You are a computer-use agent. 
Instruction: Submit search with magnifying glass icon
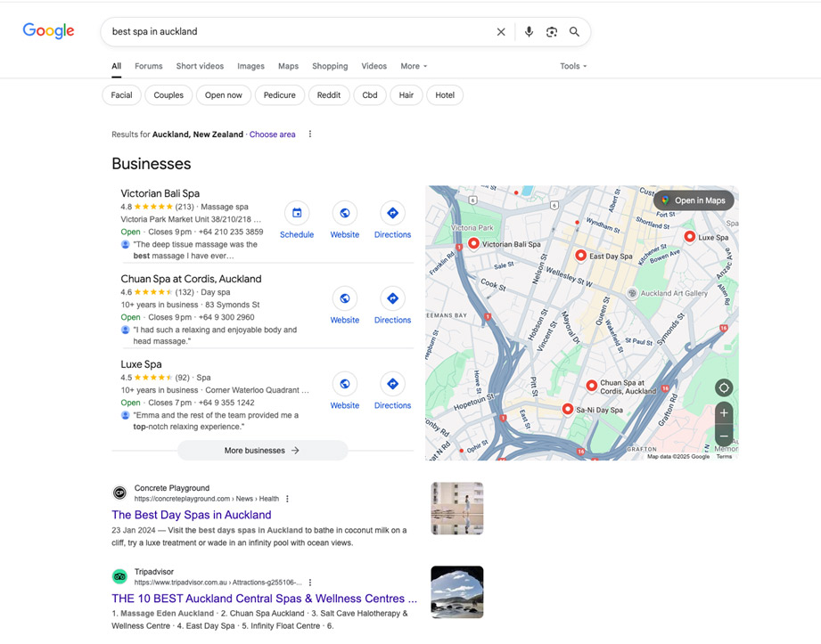574,32
